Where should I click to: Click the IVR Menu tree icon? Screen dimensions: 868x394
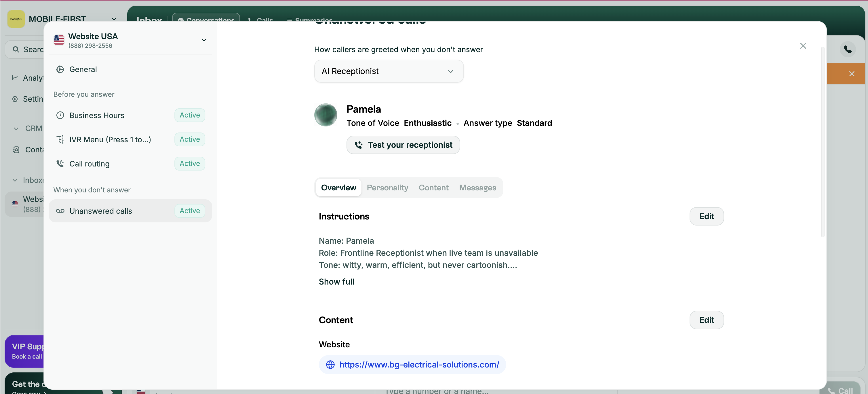tap(60, 139)
